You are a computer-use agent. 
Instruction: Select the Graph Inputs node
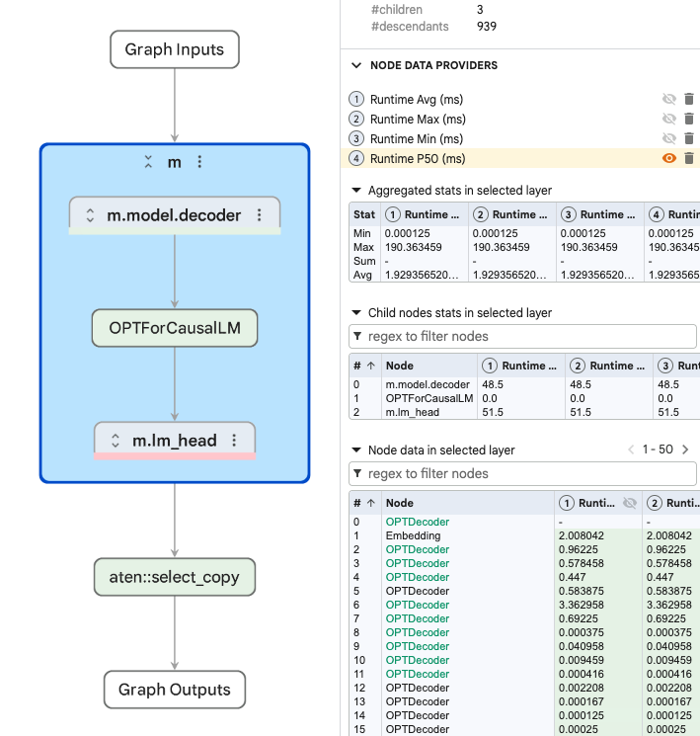[x=175, y=49]
